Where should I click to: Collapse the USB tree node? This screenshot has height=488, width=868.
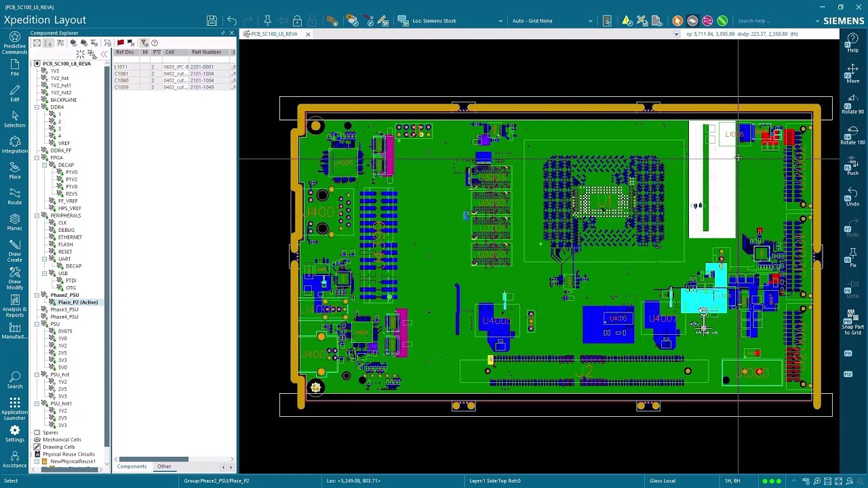click(x=45, y=273)
